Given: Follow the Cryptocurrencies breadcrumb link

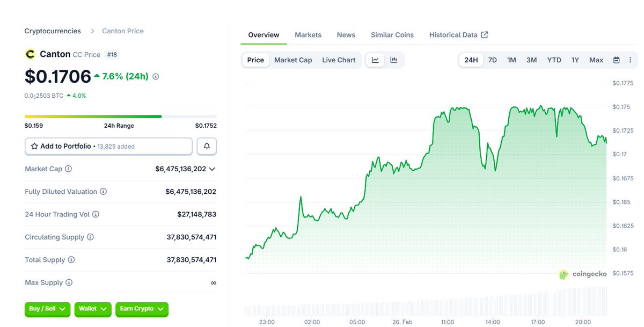Looking at the screenshot, I should tap(53, 31).
